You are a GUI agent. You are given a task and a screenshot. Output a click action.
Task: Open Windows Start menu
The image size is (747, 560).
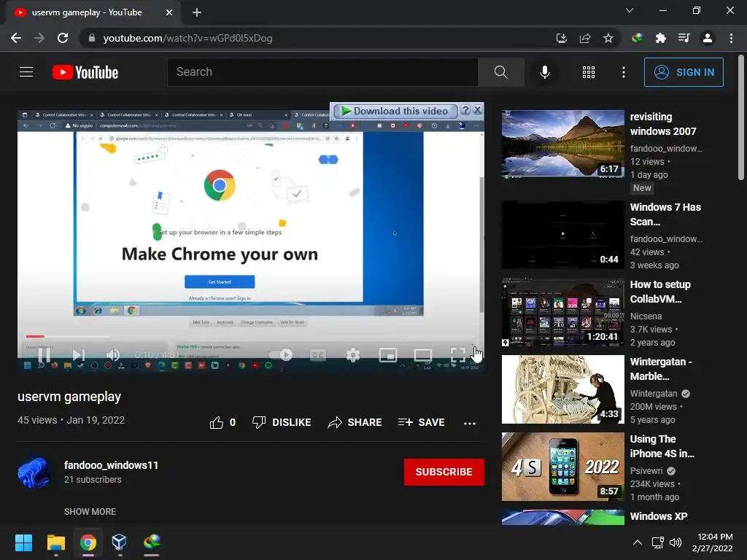point(23,542)
